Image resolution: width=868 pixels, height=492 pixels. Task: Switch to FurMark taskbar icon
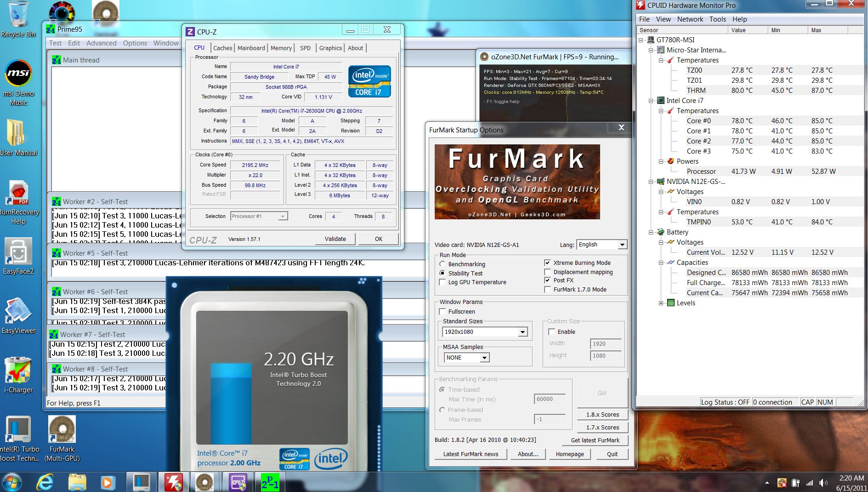[204, 482]
